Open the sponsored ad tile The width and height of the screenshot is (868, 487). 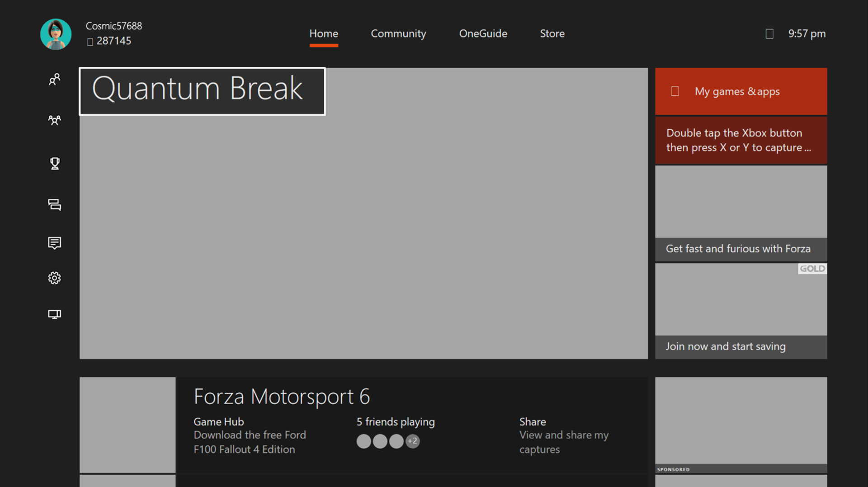coord(741,425)
